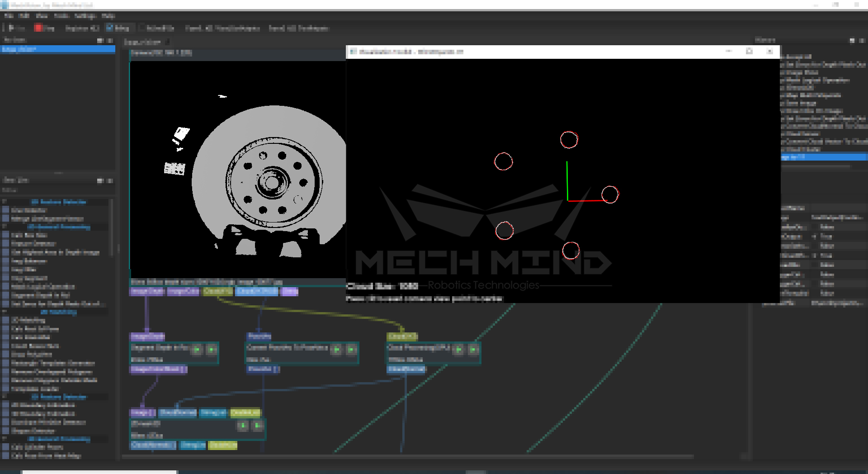Uncheck the lower True checkbox in properties
The width and height of the screenshot is (868, 474).
(x=815, y=256)
